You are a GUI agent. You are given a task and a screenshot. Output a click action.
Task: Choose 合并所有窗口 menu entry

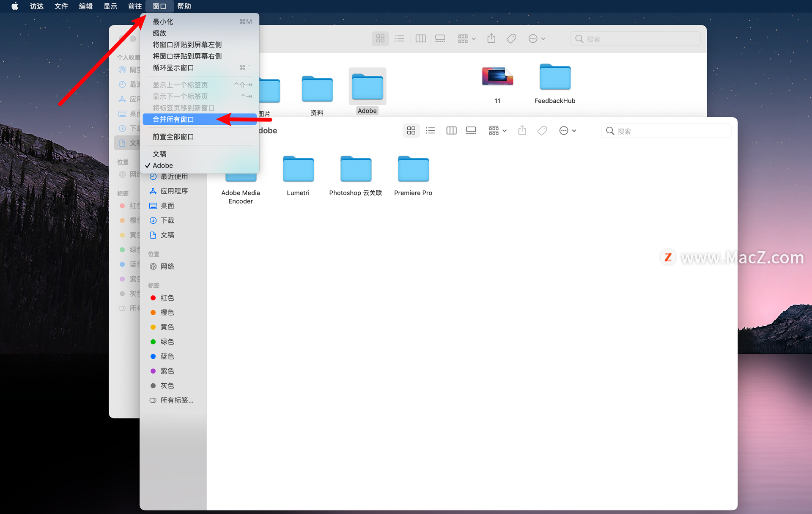click(200, 119)
